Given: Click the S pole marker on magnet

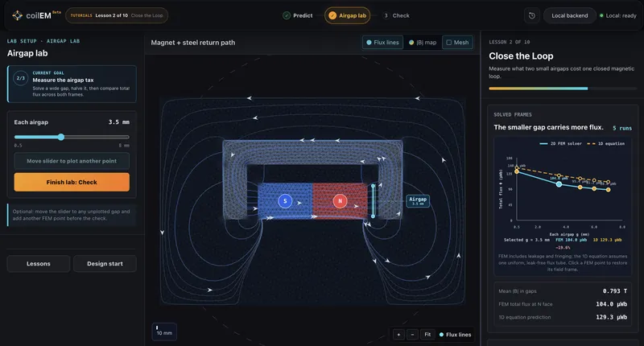Looking at the screenshot, I should pyautogui.click(x=285, y=201).
